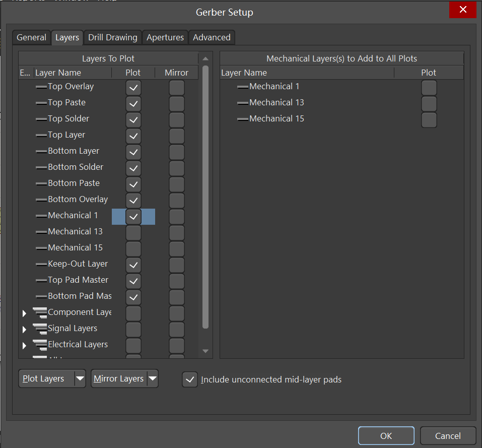
Task: Enable Mirror for Bottom Layer
Action: point(177,152)
